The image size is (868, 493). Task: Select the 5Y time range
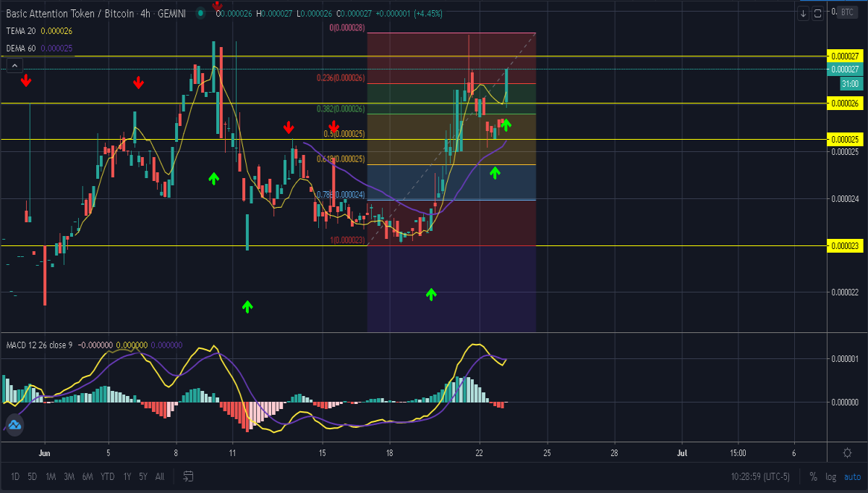(x=143, y=476)
